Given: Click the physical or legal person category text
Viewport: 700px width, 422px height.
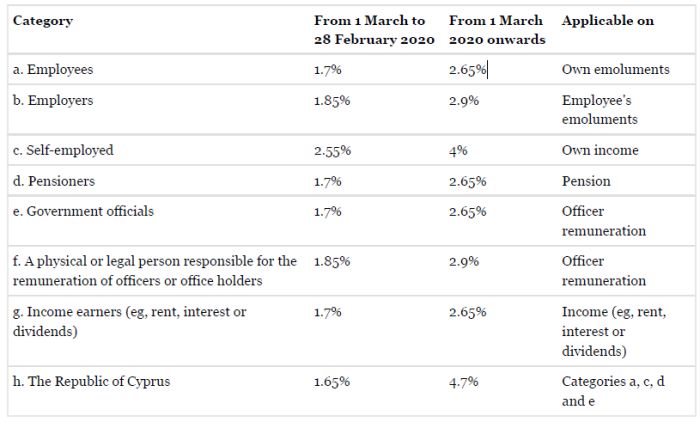Looking at the screenshot, I should pyautogui.click(x=154, y=270).
